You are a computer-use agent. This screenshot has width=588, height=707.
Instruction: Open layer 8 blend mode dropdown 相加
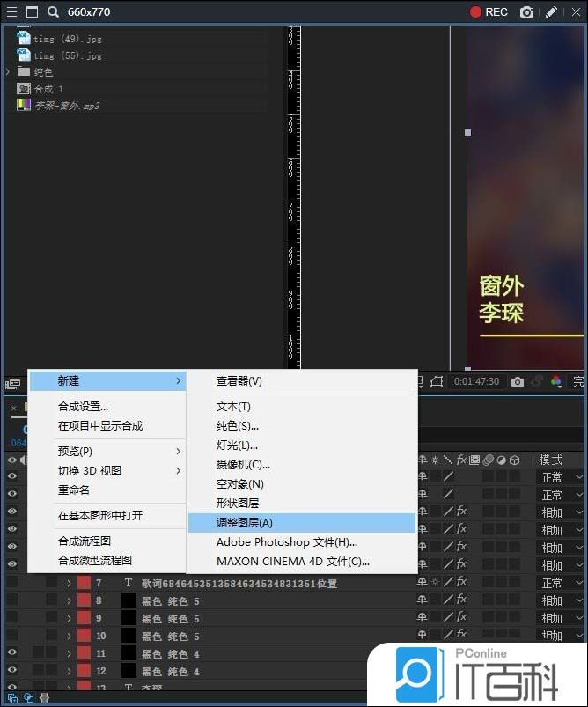(x=560, y=600)
